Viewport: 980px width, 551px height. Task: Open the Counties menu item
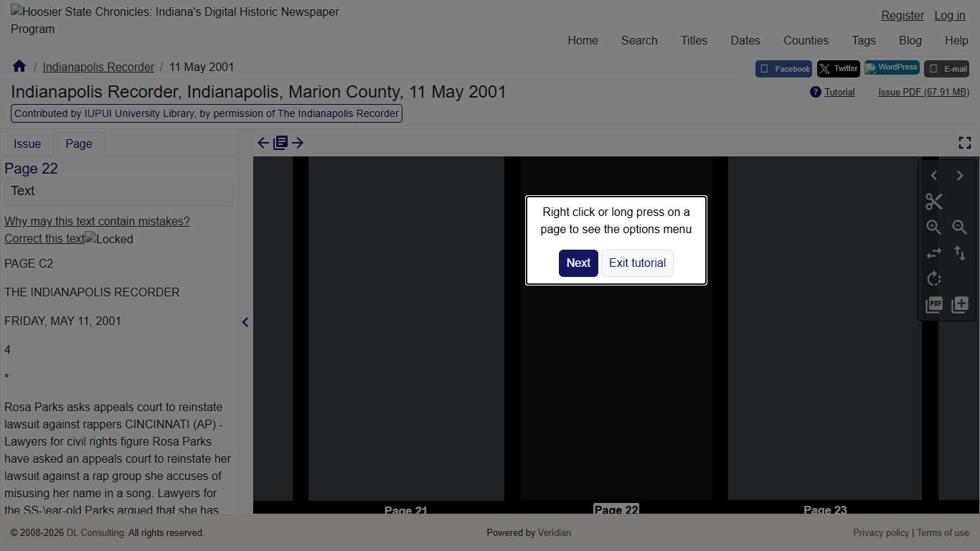click(x=806, y=40)
